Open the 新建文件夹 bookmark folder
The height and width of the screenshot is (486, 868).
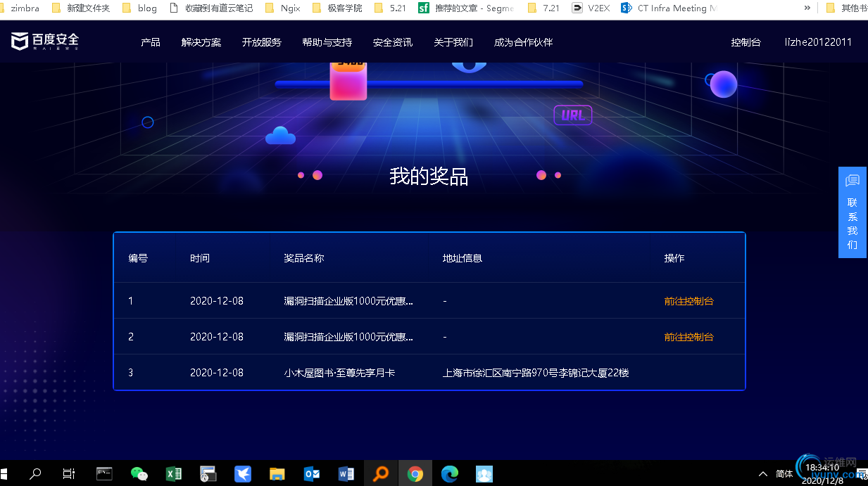tap(80, 8)
